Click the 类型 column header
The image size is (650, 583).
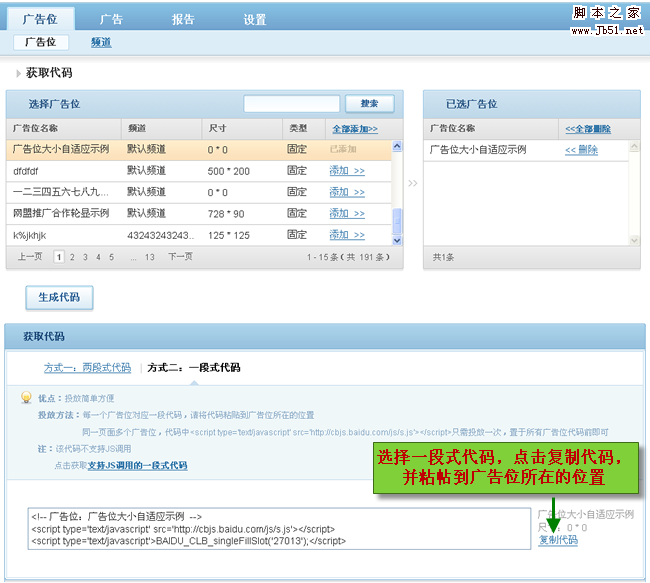coord(298,129)
